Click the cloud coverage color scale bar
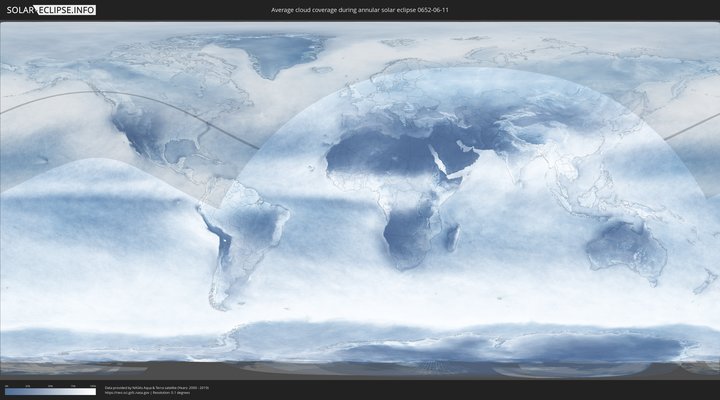The height and width of the screenshot is (400, 720). [51, 392]
